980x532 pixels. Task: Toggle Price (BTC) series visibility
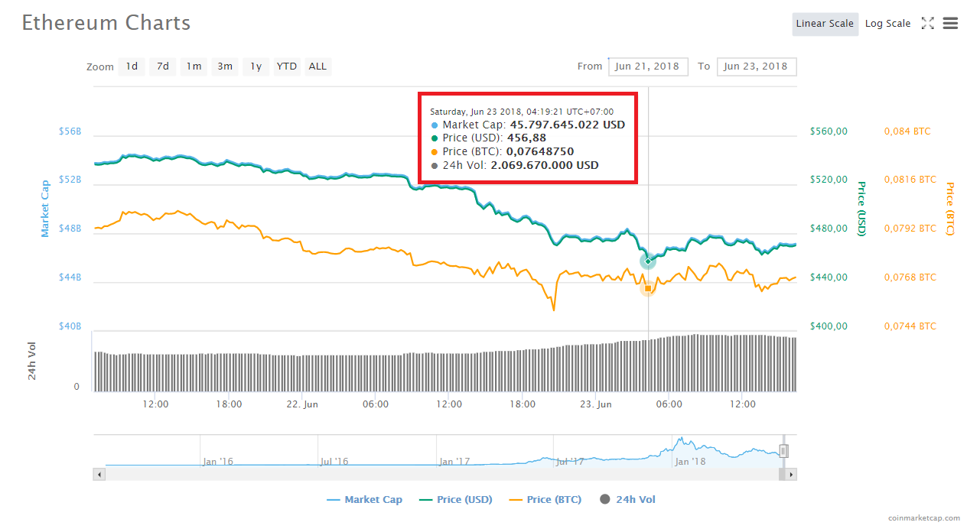point(545,500)
